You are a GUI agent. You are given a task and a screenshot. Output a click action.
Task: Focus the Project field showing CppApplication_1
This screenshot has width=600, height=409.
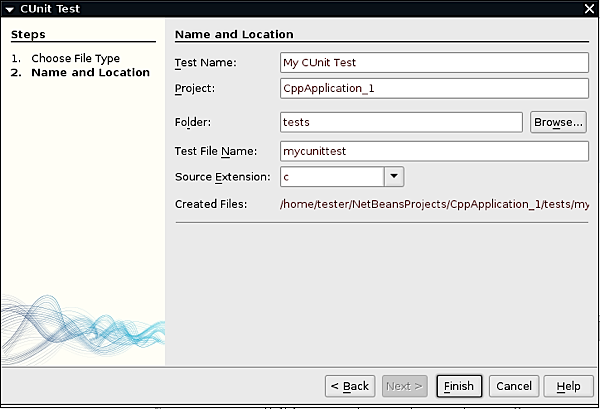coord(434,87)
